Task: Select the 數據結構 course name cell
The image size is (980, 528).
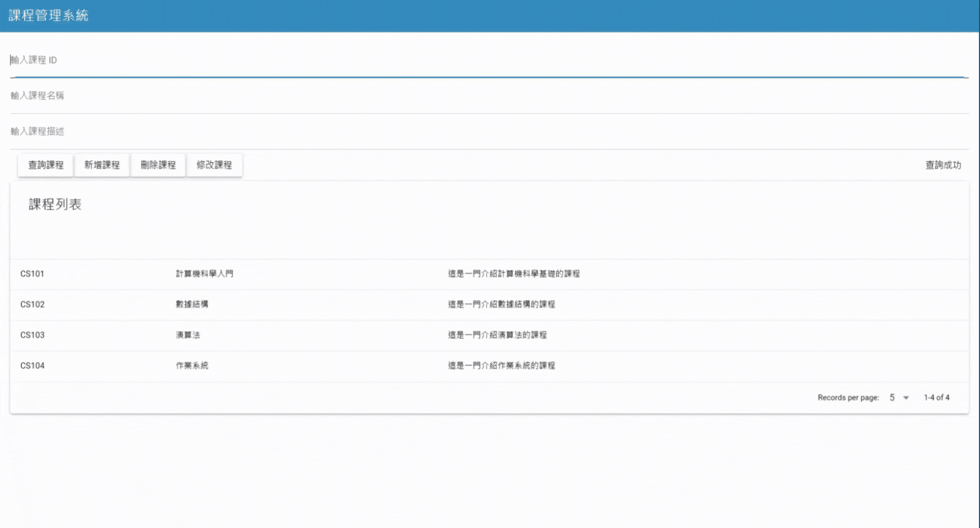Action: pyautogui.click(x=192, y=304)
